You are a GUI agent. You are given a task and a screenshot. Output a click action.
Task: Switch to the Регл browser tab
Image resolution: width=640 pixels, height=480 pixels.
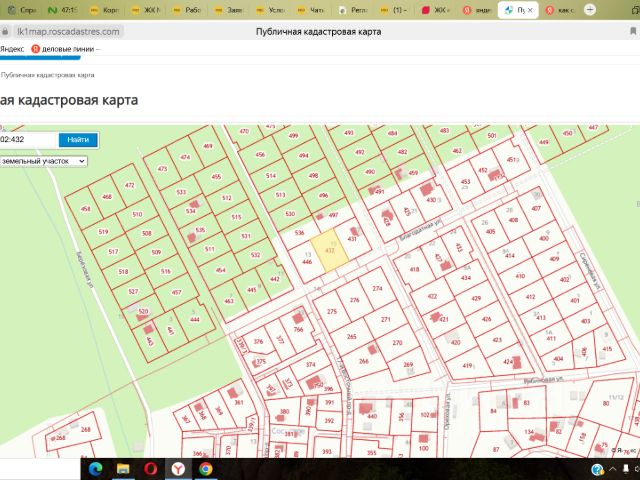(353, 10)
